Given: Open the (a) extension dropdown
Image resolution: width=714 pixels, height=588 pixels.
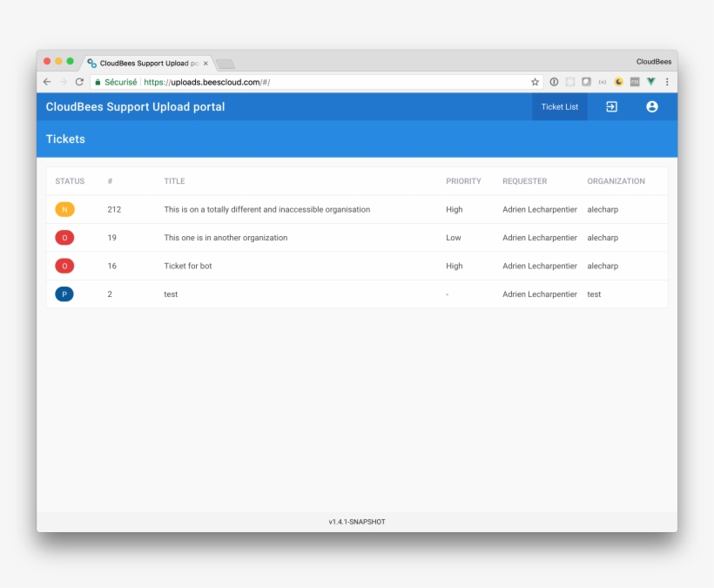Looking at the screenshot, I should click(x=601, y=81).
